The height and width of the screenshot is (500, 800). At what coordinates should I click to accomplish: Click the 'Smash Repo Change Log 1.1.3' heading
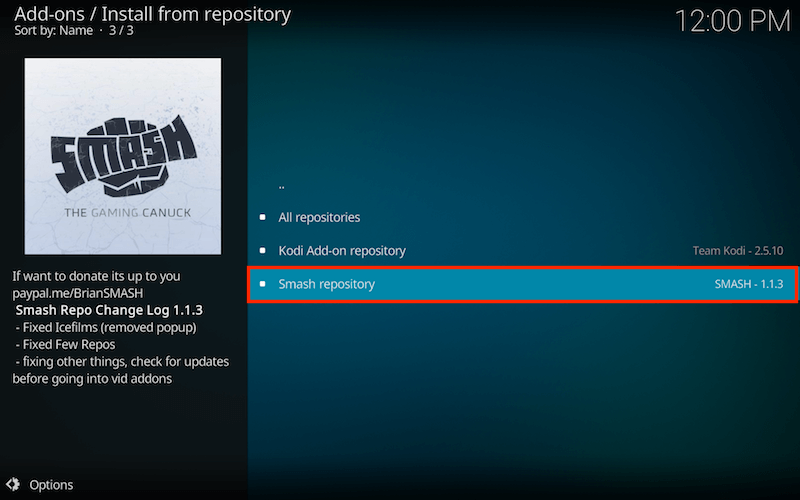click(109, 310)
